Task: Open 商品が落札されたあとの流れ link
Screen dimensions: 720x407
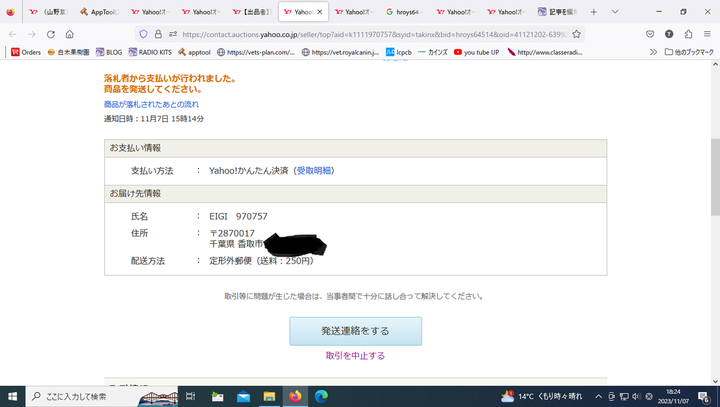Action: [151, 104]
